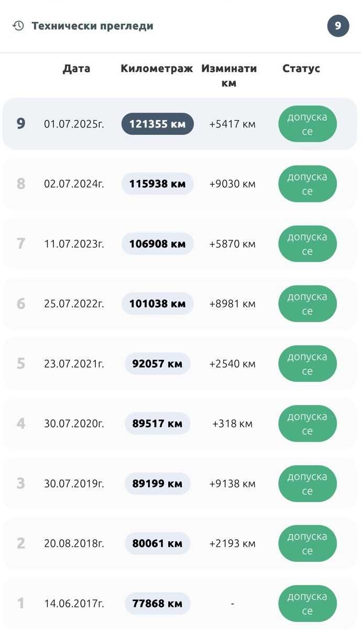Click row number 1 index
361x644 pixels.
21,603
